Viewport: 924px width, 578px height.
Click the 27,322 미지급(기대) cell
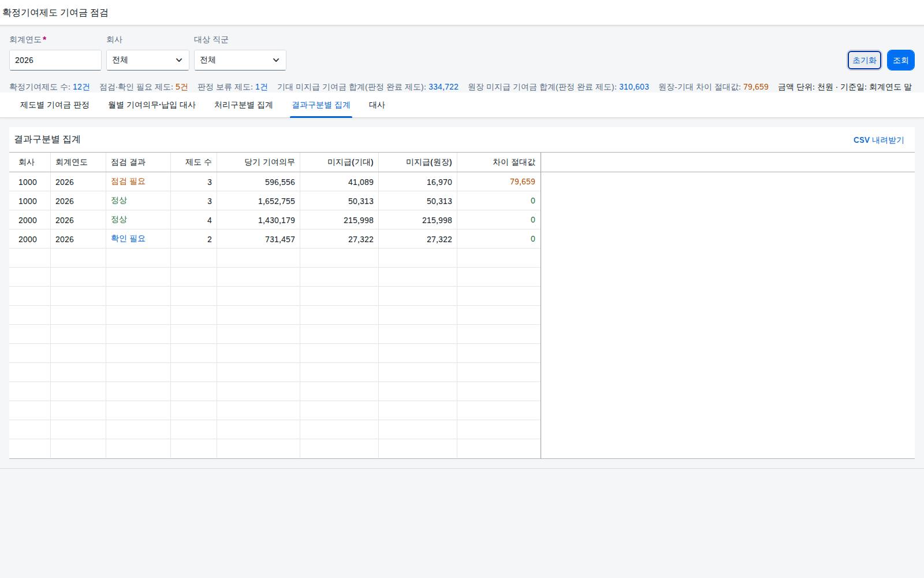tap(340, 239)
